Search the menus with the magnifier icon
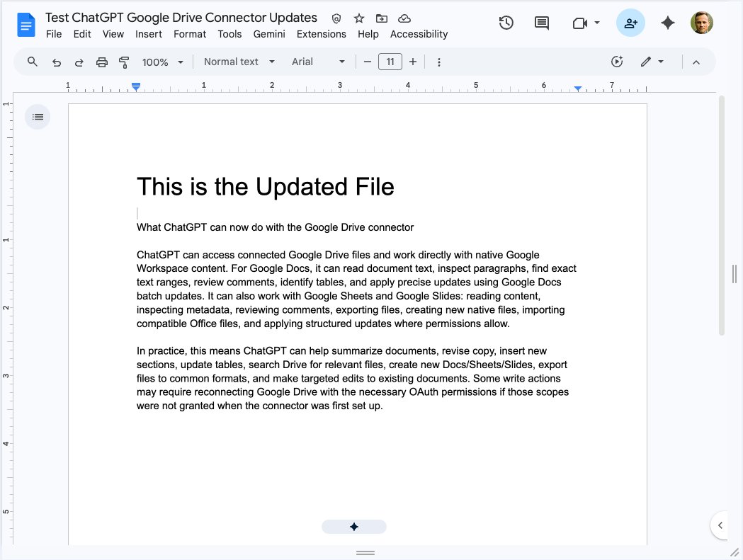743x560 pixels. click(x=32, y=62)
